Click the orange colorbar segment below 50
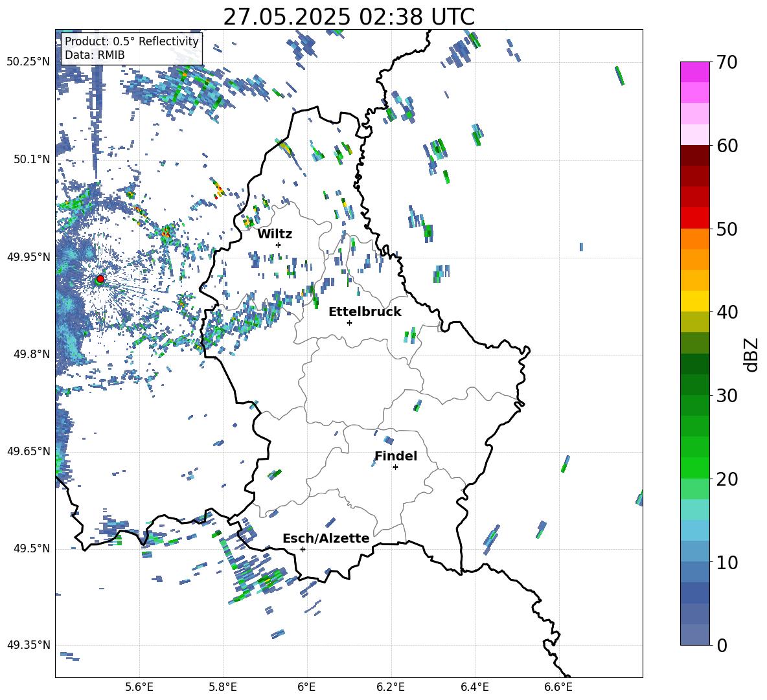 tap(695, 239)
